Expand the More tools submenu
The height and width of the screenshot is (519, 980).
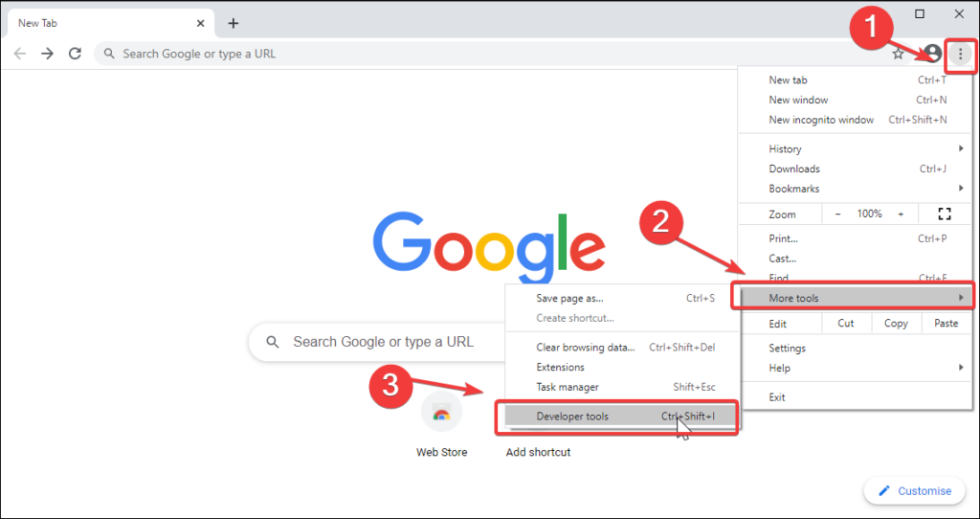point(855,298)
